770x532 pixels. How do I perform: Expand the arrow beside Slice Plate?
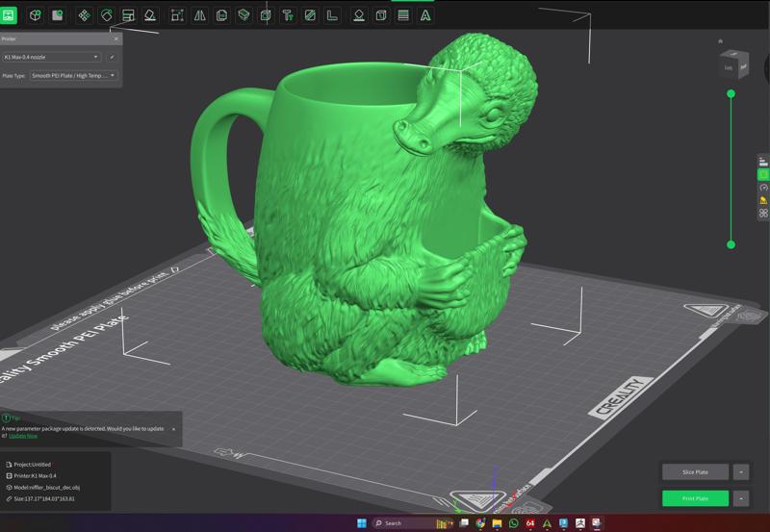click(x=740, y=472)
